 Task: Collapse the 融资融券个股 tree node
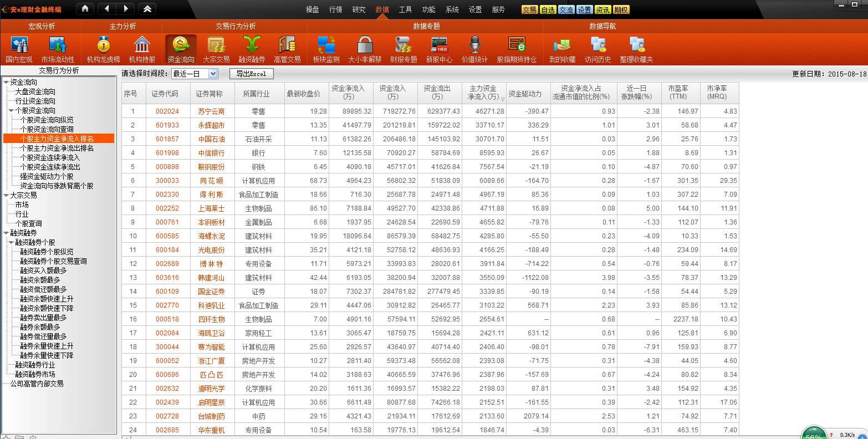point(11,242)
